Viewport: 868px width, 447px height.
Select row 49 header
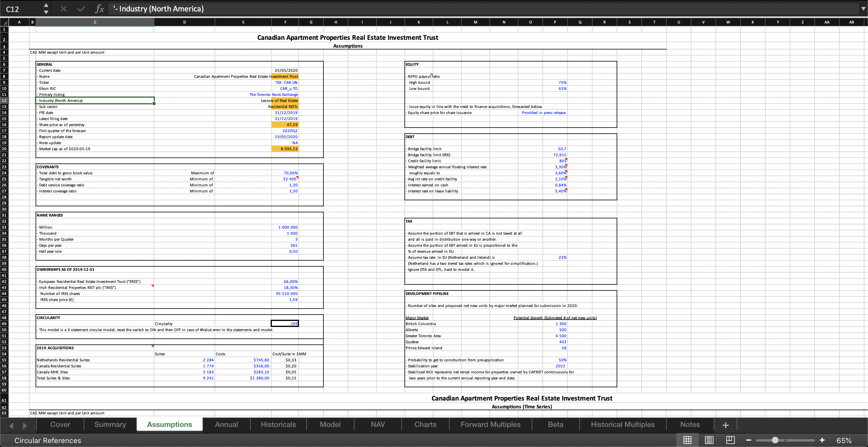(4, 324)
